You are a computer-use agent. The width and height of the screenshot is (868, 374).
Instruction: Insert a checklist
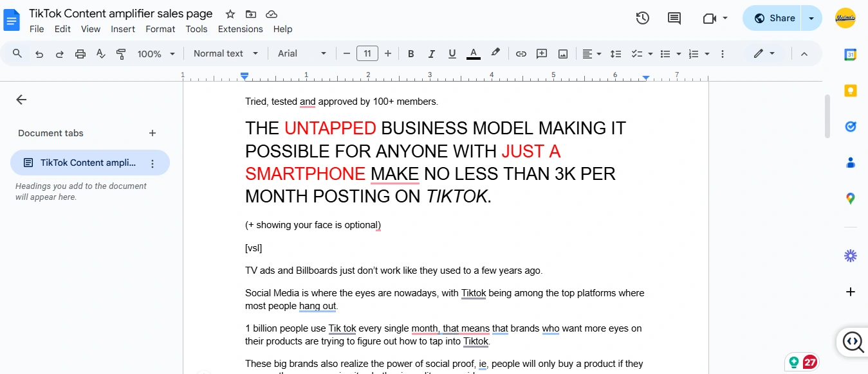636,54
